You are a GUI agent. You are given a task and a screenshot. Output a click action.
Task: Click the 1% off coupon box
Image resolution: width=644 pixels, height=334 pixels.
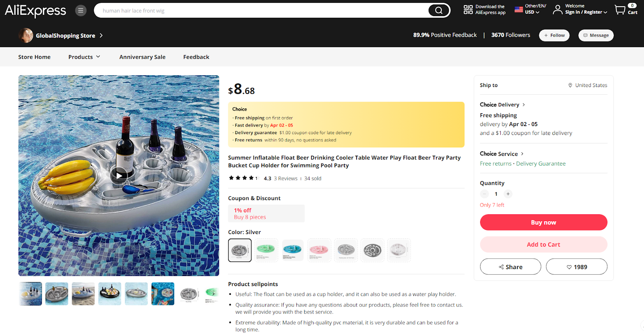(266, 214)
